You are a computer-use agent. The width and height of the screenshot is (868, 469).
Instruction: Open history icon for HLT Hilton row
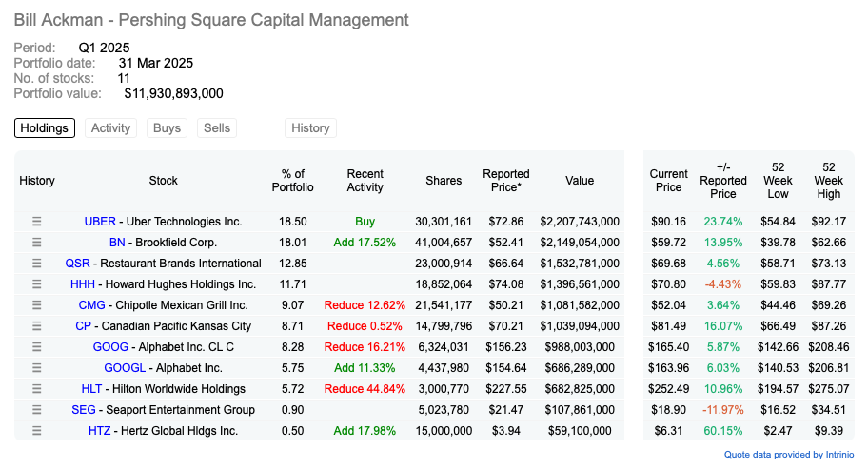tap(36, 389)
